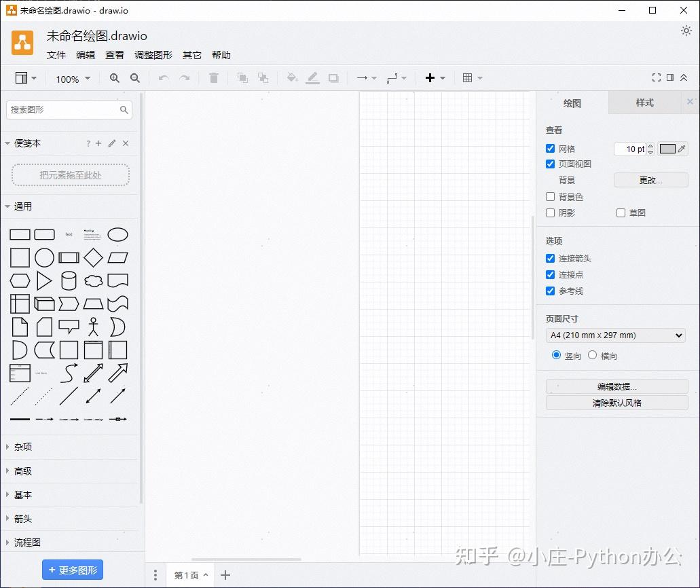Click the send to back icon
700x588 pixels.
tap(263, 78)
